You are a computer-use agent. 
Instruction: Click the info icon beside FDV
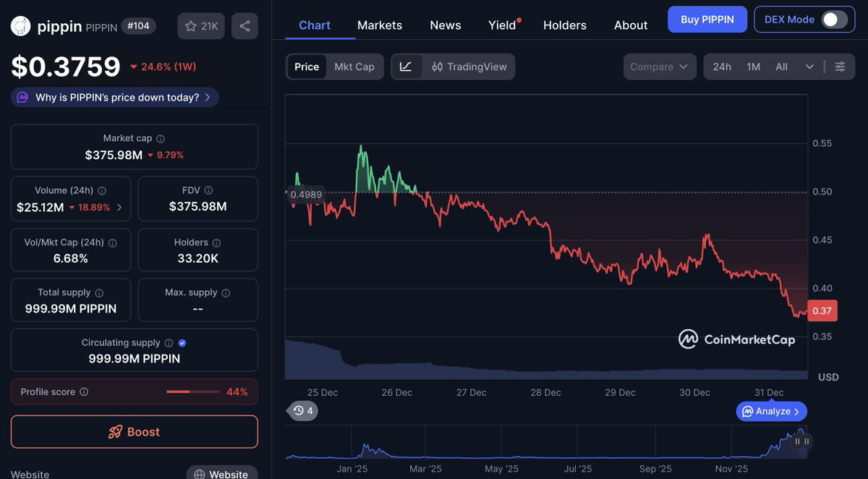tap(208, 190)
